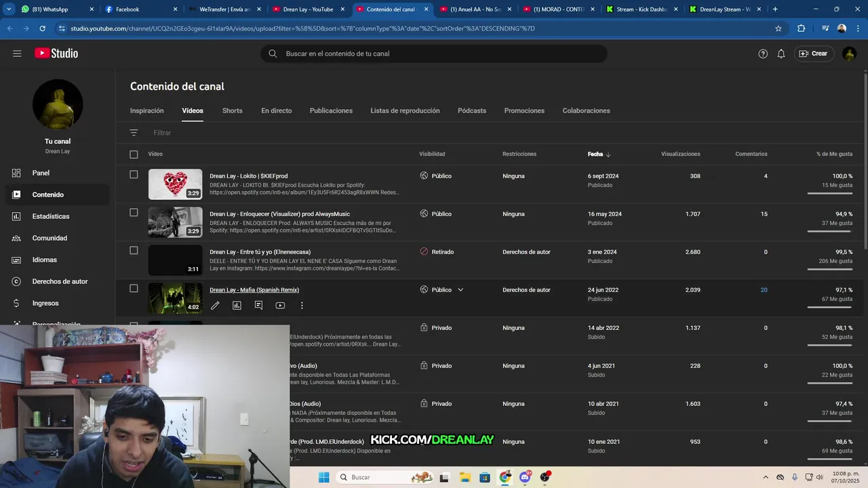Click the pencil details icon for Mafia

coord(215,306)
